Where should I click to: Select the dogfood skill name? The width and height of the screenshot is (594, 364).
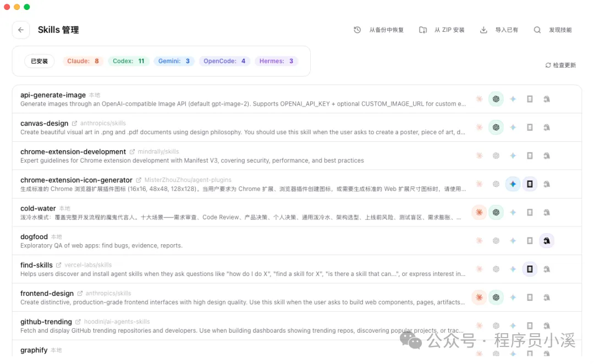34,237
